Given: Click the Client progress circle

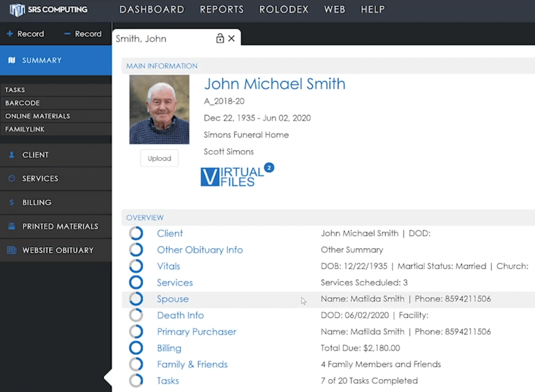Looking at the screenshot, I should click(136, 234).
